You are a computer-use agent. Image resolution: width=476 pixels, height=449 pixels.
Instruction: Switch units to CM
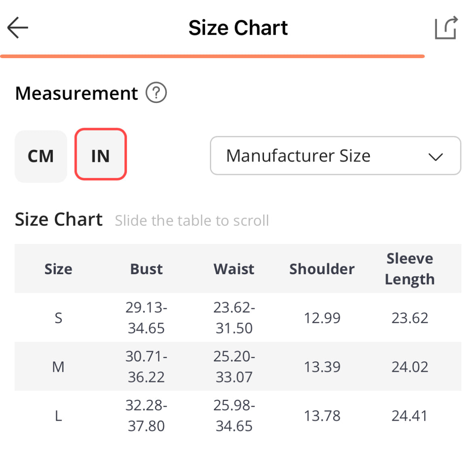click(41, 156)
